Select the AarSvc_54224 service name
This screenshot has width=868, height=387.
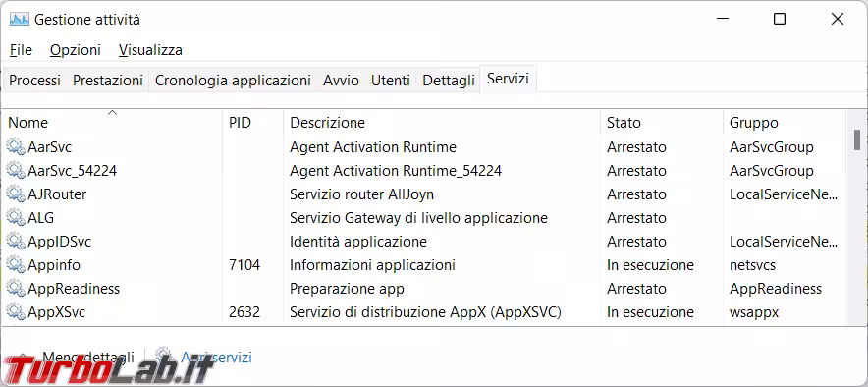pos(72,171)
